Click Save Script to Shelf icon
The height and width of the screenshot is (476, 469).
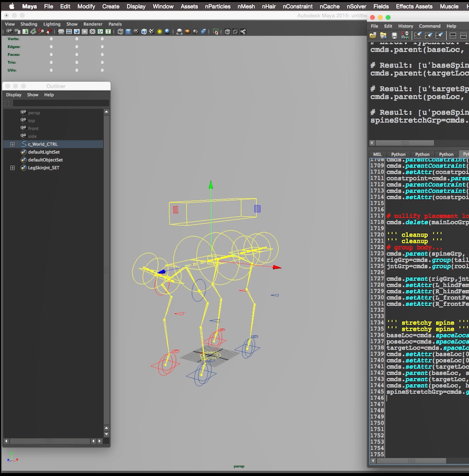click(x=405, y=36)
